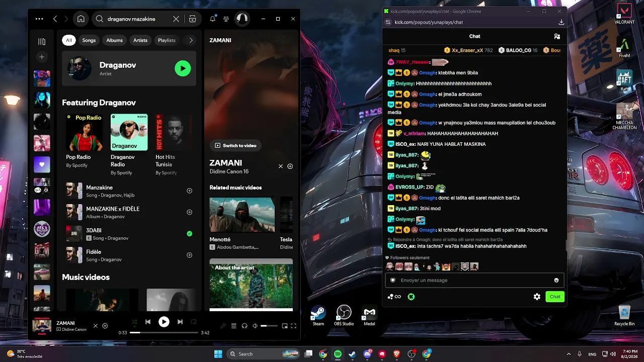Mute Spotify with the speaker icon
Screen dimensions: 644x362
point(255,326)
